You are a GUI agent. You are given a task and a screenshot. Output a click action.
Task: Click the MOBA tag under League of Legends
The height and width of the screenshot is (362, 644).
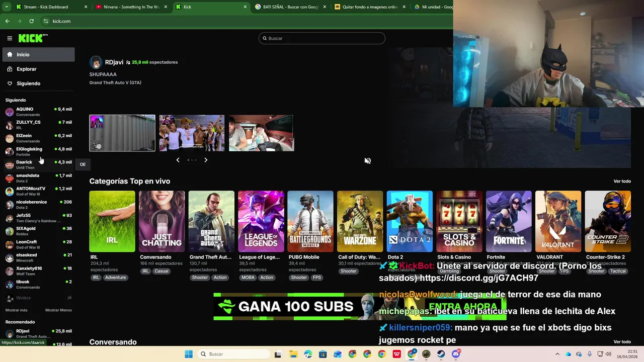pos(248,278)
